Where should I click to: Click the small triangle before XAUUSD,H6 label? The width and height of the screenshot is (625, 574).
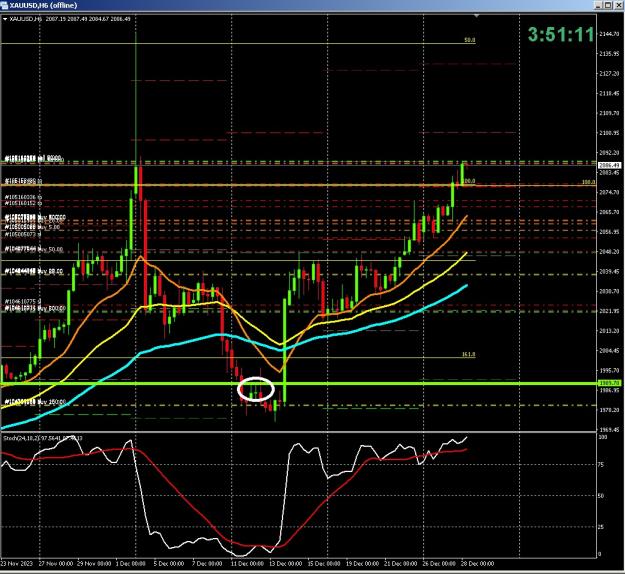pyautogui.click(x=5, y=19)
